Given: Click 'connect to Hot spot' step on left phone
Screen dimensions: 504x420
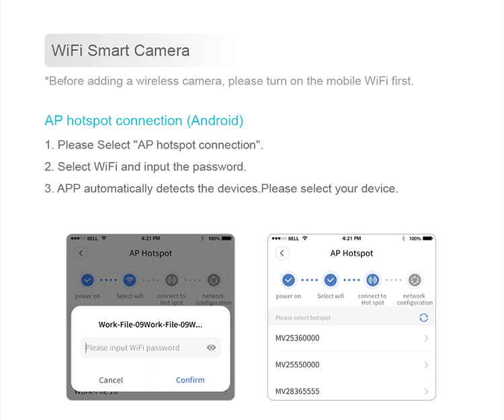Looking at the screenshot, I should 171,280.
